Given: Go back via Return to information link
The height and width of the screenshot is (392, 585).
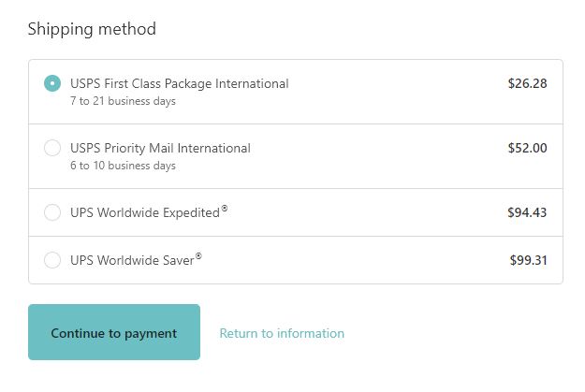Looking at the screenshot, I should pyautogui.click(x=282, y=333).
